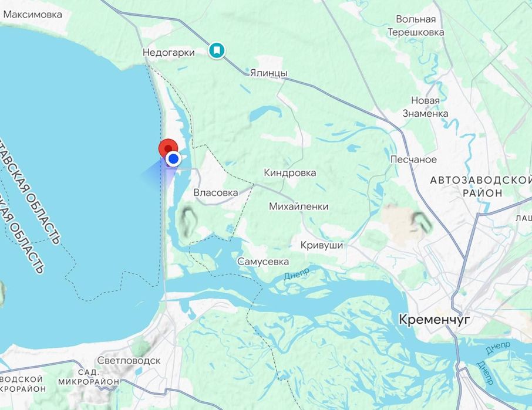Select the Киндровка label
Viewport: 532px width, 410px height.
290,173
